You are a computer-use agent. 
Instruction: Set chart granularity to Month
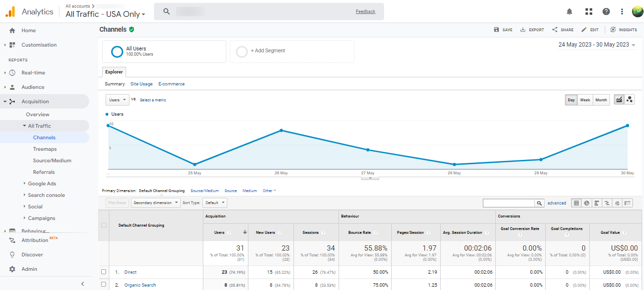coord(601,100)
